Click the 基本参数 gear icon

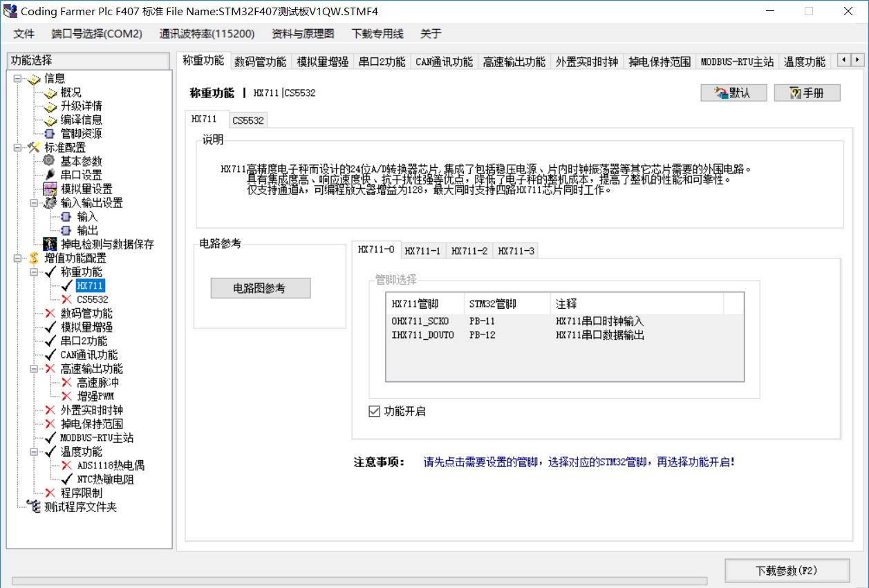[x=50, y=161]
